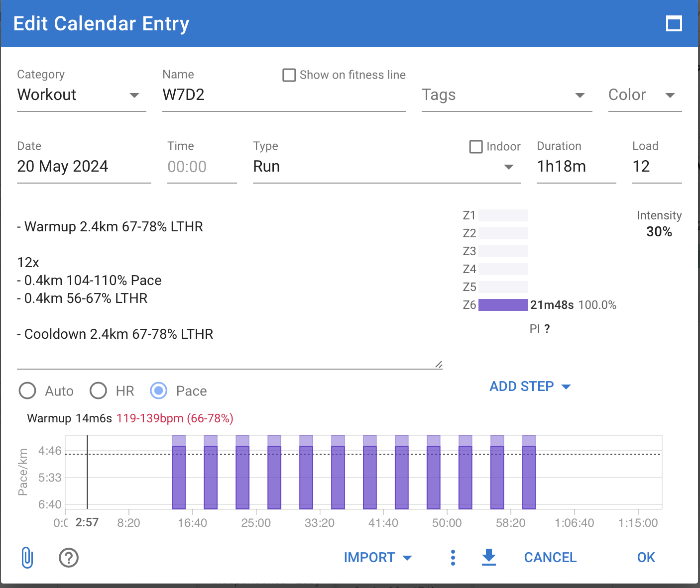Expand the Tags dropdown

(x=507, y=95)
